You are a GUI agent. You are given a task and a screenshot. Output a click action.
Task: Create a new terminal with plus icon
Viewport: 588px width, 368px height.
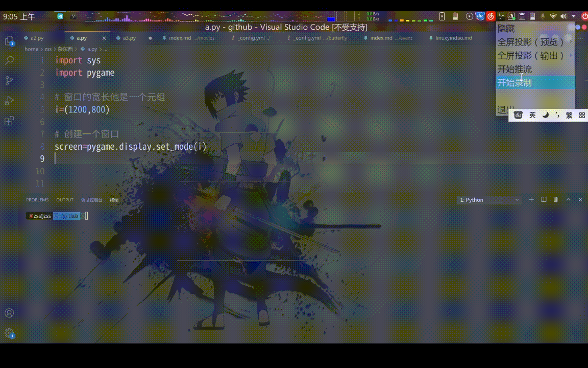click(531, 199)
